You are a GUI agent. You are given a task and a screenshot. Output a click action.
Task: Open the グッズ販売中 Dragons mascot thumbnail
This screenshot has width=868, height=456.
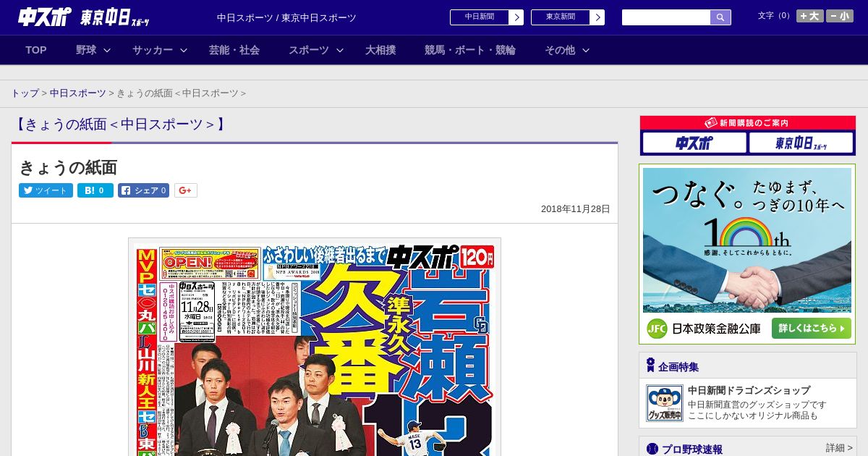pyautogui.click(x=665, y=403)
